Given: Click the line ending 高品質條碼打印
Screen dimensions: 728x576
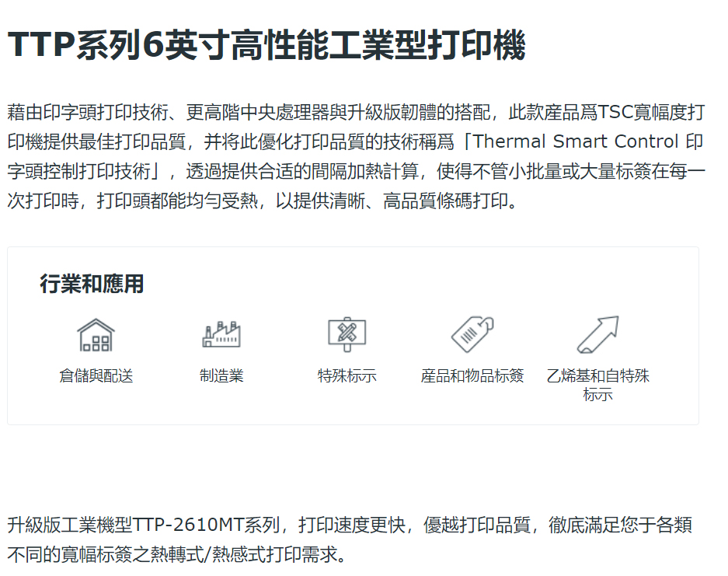Looking at the screenshot, I should tap(263, 201).
